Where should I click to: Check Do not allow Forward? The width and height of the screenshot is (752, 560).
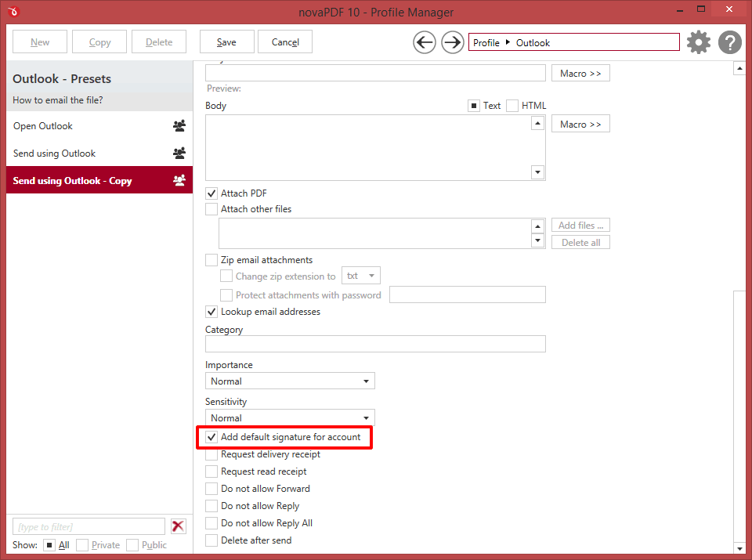[x=211, y=489]
